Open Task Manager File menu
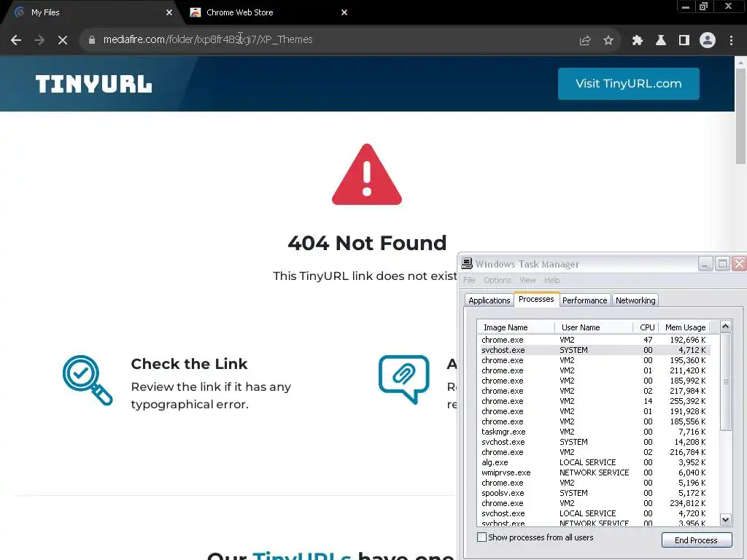The image size is (747, 560). pos(469,280)
